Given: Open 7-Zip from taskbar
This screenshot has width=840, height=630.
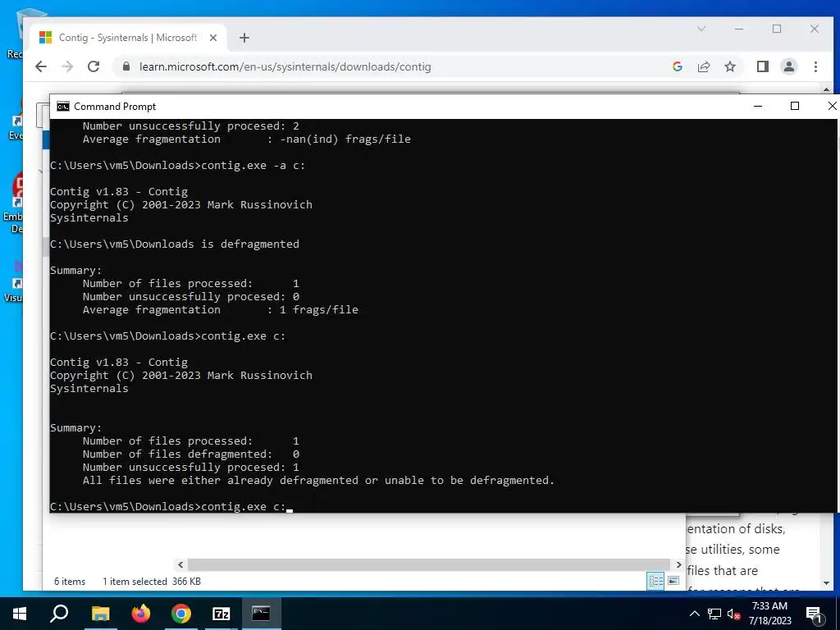Looking at the screenshot, I should pos(221,614).
